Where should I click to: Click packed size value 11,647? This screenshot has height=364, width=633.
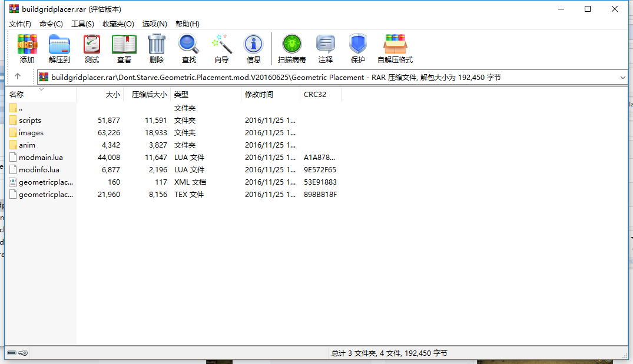156,157
